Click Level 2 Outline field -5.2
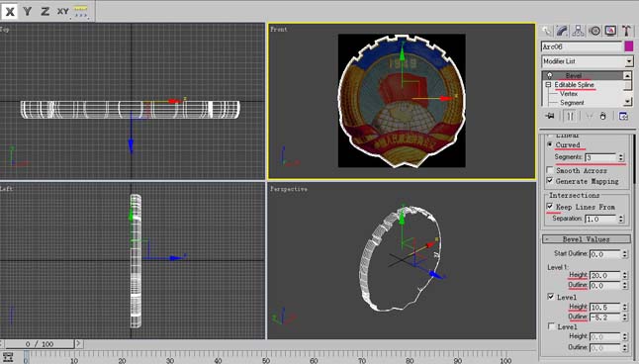Viewport: 639px width, 364px height. coord(604,317)
